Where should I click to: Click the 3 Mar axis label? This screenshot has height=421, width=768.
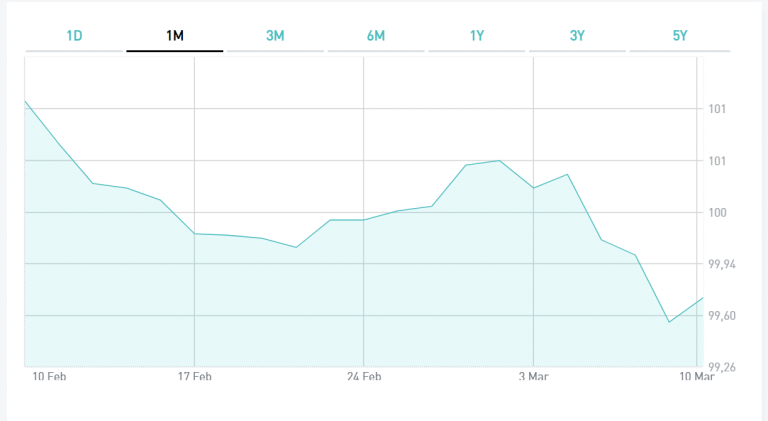[533, 376]
